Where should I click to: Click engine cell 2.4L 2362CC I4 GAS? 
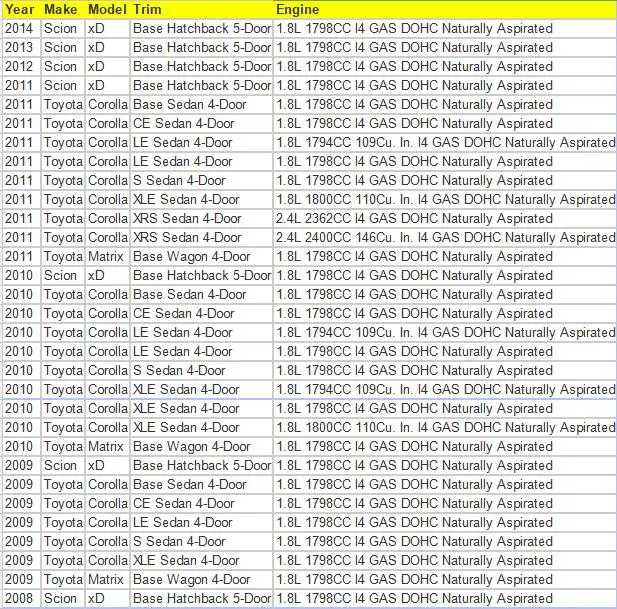[x=445, y=218]
